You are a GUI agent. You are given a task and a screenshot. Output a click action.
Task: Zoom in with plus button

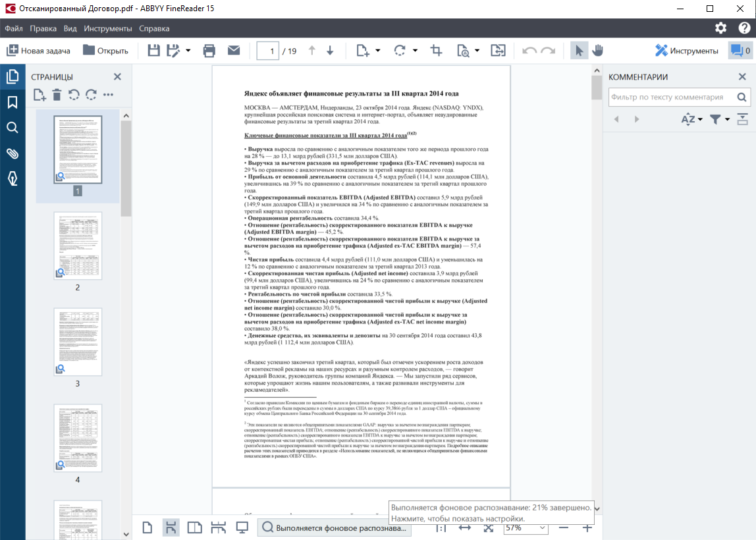click(x=587, y=528)
